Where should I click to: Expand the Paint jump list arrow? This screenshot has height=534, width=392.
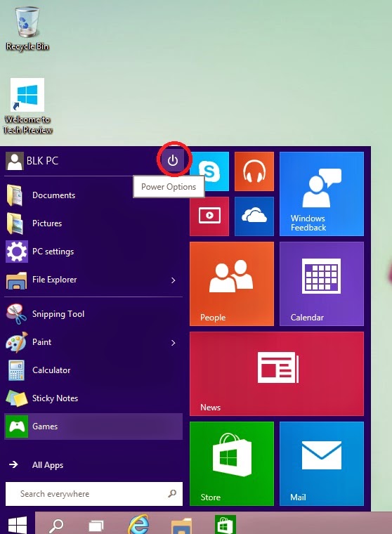pos(173,343)
